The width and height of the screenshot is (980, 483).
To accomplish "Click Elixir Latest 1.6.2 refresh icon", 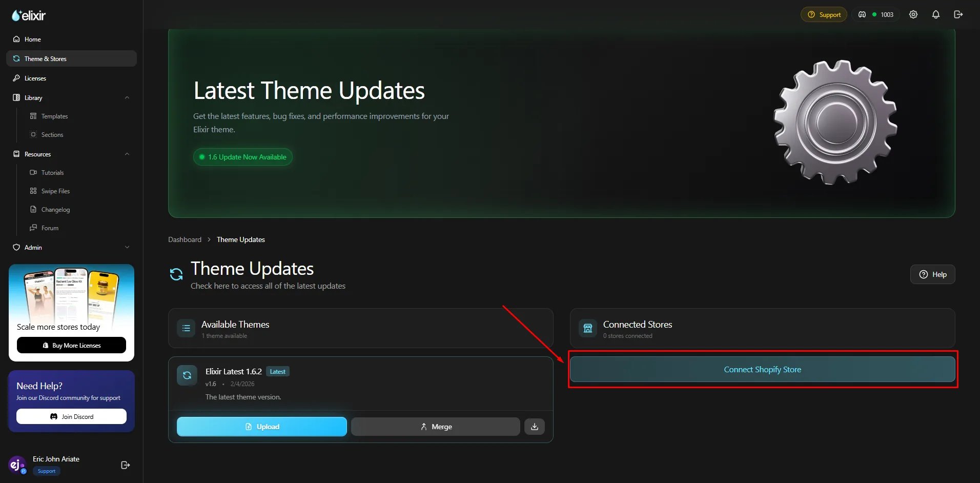I will [x=187, y=375].
